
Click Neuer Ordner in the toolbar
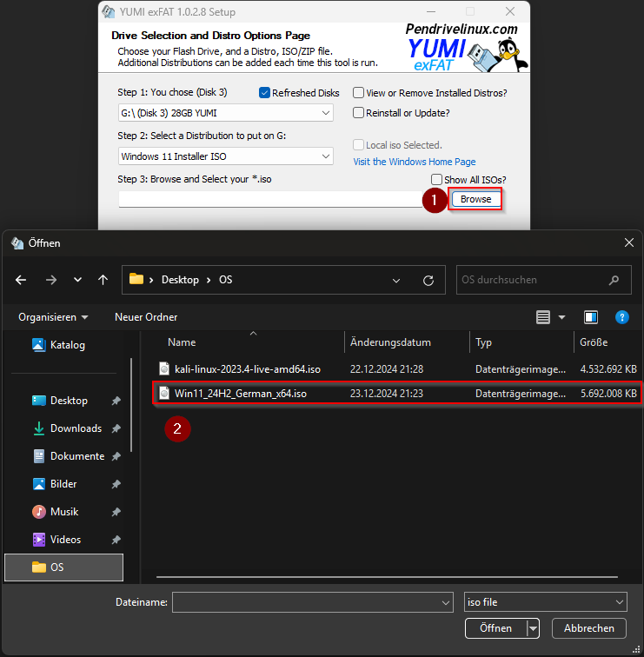[x=146, y=317]
